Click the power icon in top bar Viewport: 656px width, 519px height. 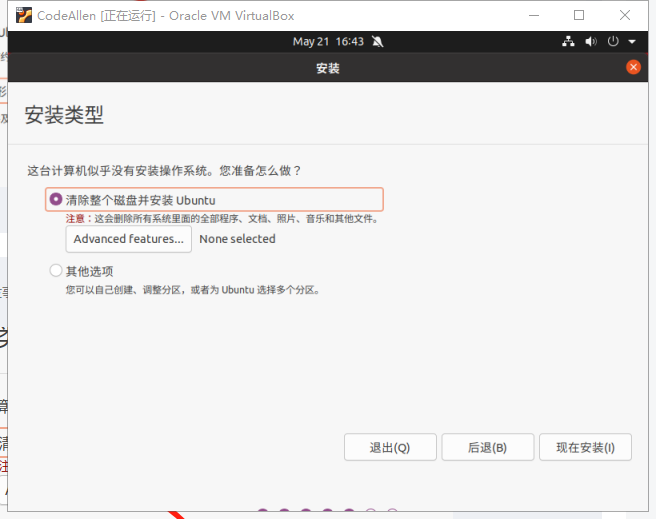pos(613,41)
